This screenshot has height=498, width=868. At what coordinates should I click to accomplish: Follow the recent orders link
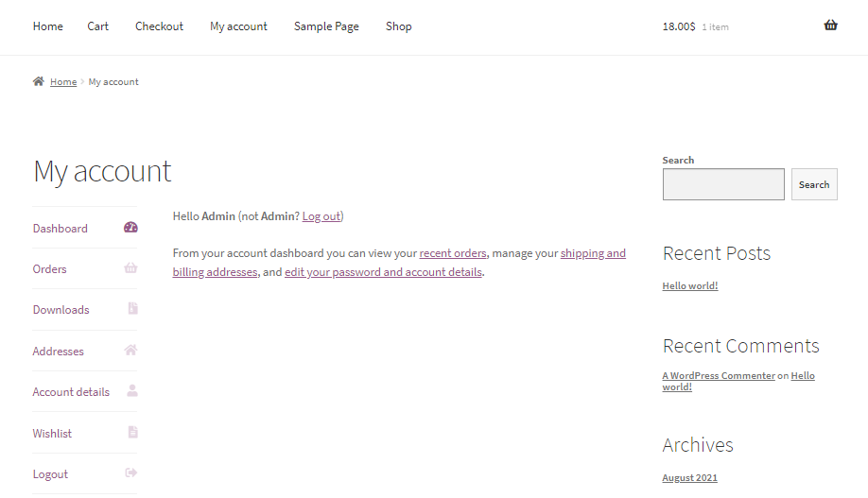(453, 253)
